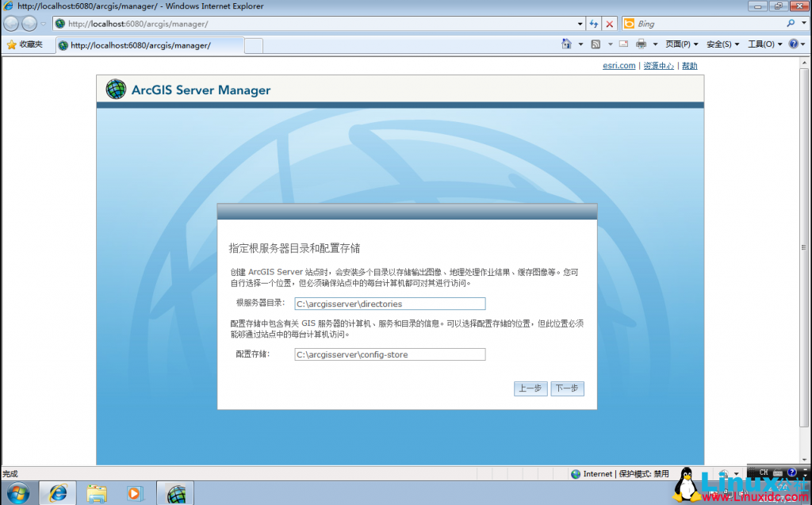The width and height of the screenshot is (812, 505).
Task: Click the Stop loading (red X) icon
Action: [x=609, y=23]
